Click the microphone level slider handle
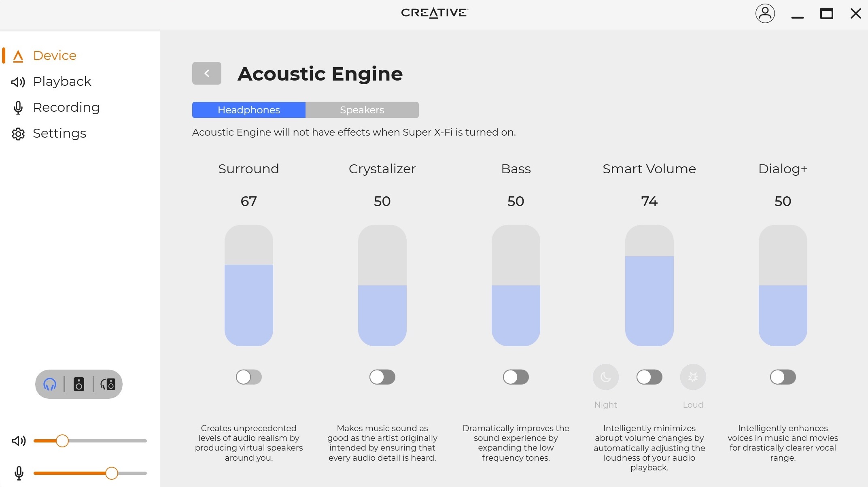 point(111,473)
